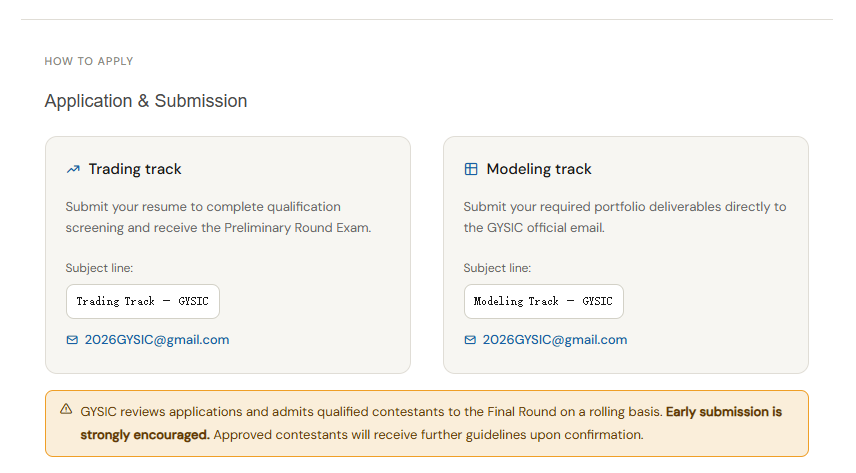Image resolution: width=856 pixels, height=473 pixels.
Task: Open the Trading track 2026GYSIC@gmail.com email link
Action: pyautogui.click(x=157, y=340)
